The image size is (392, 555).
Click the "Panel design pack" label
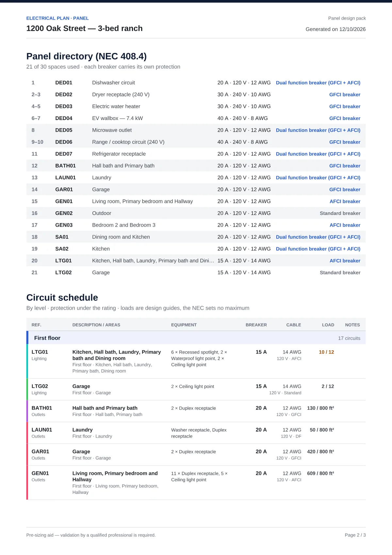(347, 18)
